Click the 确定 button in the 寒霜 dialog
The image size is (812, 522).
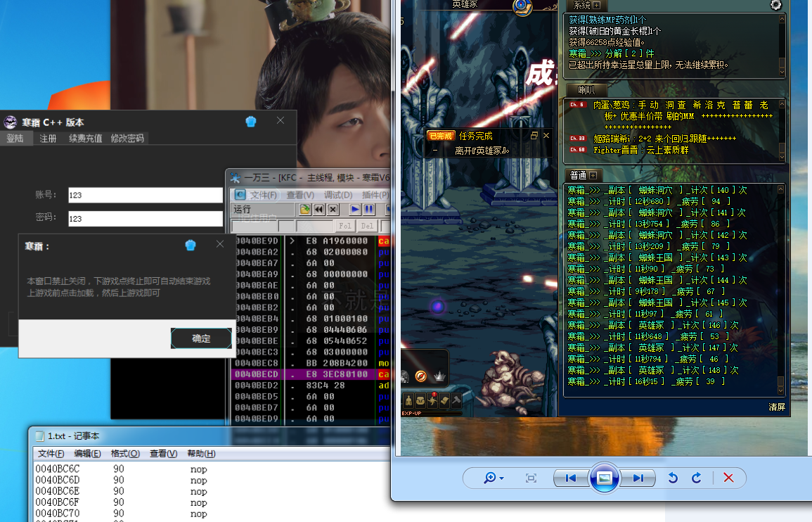(202, 338)
